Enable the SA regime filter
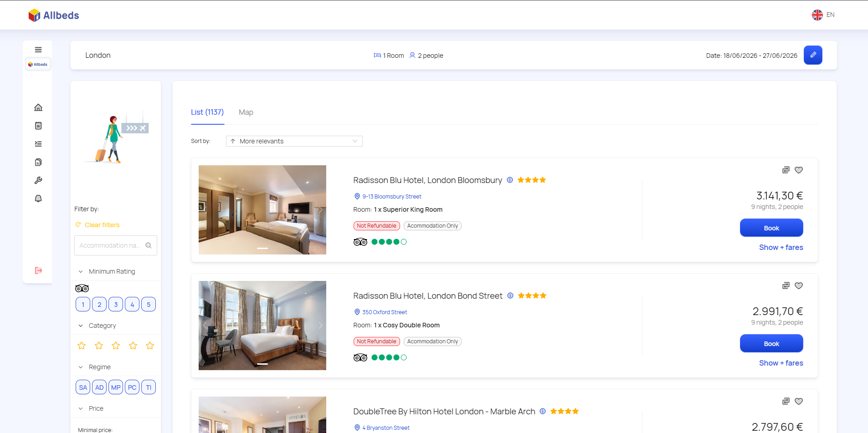868x433 pixels. point(82,387)
